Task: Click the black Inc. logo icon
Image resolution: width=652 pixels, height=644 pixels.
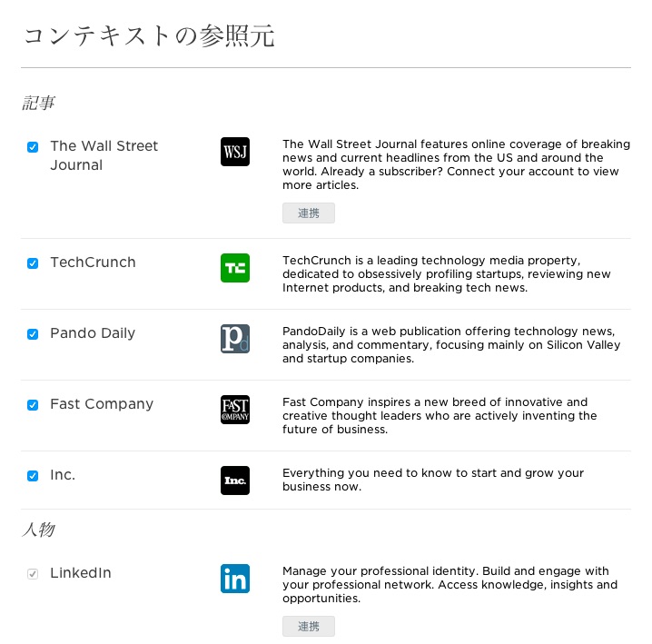Action: 235,481
